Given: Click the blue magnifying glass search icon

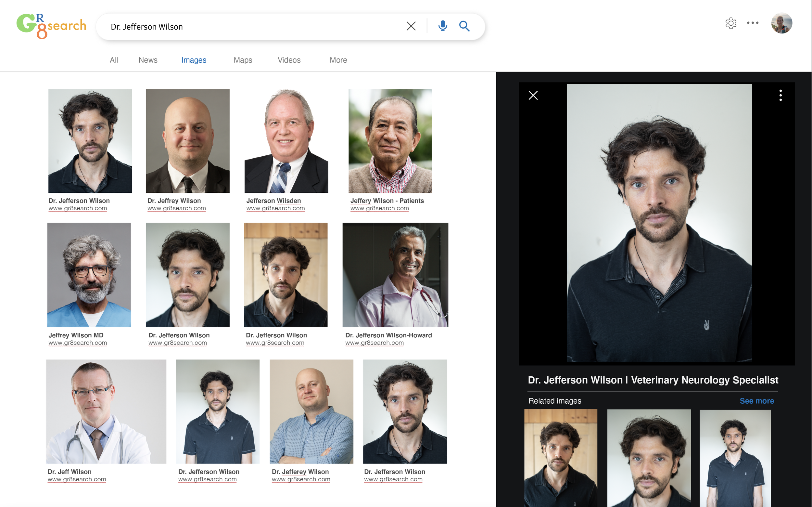Looking at the screenshot, I should click(464, 26).
